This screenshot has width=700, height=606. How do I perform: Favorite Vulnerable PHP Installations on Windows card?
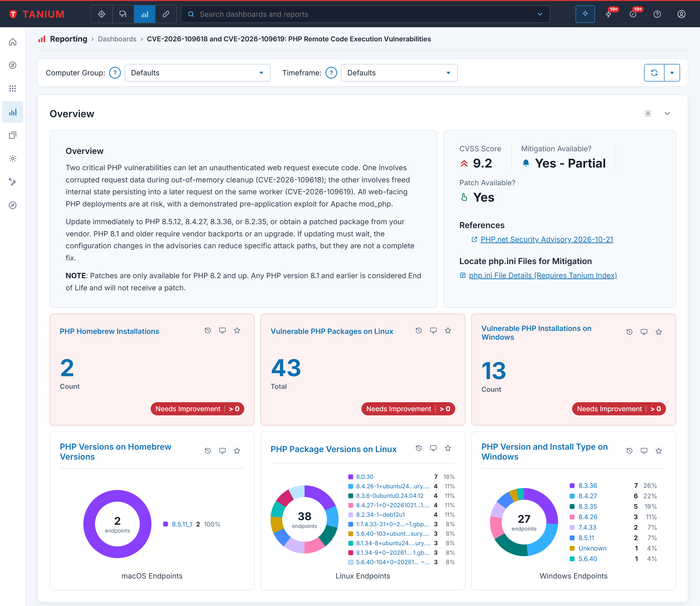click(x=658, y=332)
